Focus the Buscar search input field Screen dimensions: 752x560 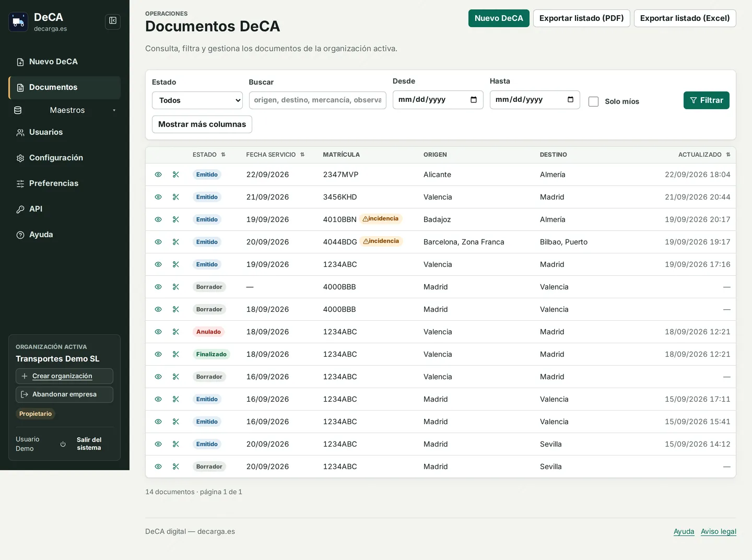click(318, 100)
